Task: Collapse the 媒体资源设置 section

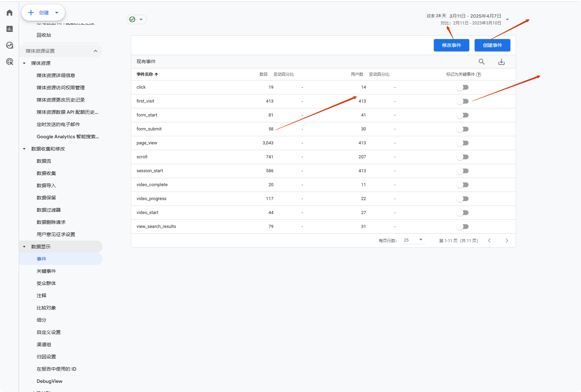Action: click(95, 51)
